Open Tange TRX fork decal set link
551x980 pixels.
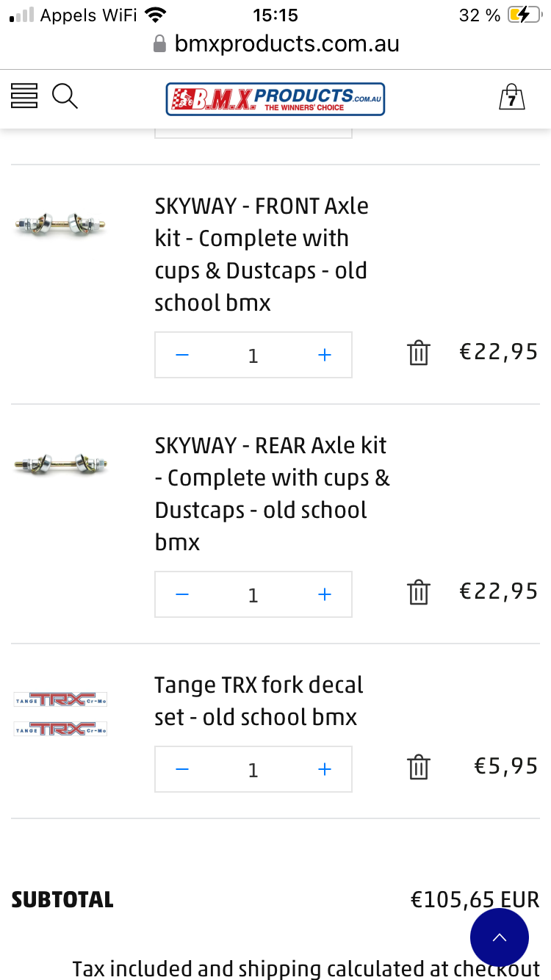click(x=258, y=701)
